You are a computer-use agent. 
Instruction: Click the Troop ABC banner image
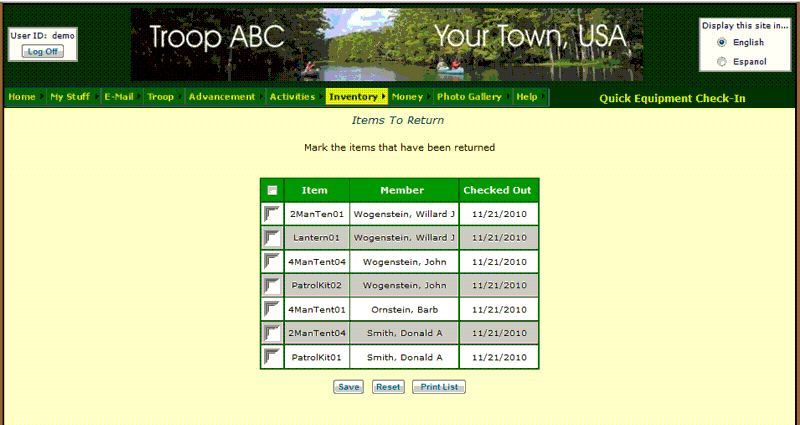(387, 44)
